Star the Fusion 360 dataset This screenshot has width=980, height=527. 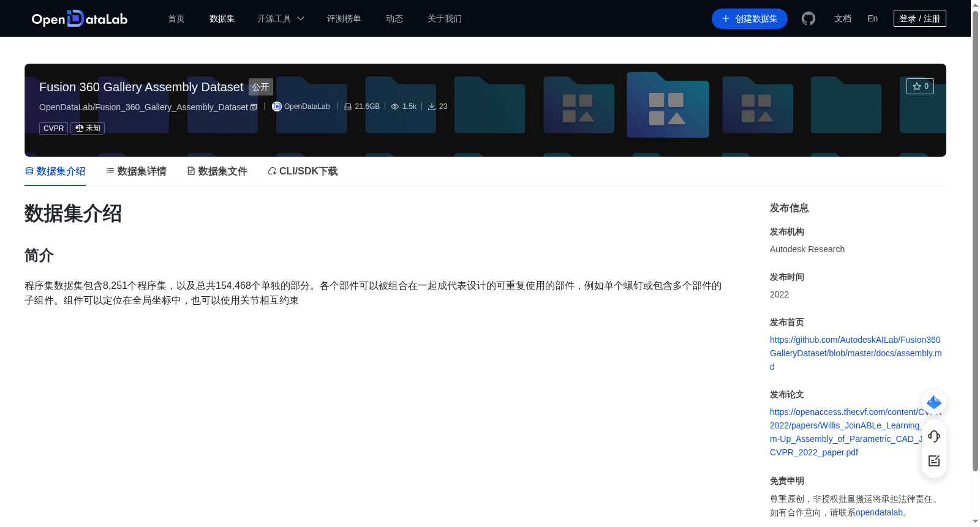coord(920,86)
